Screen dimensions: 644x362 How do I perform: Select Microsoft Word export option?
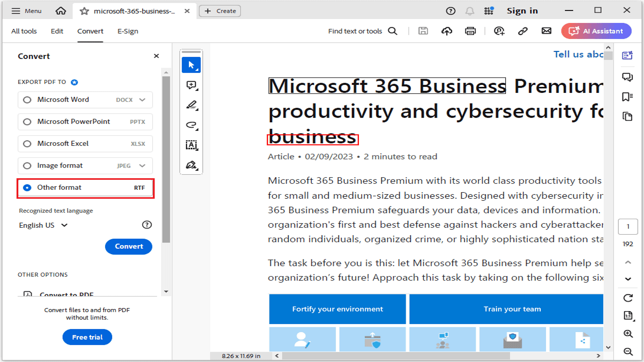point(85,100)
